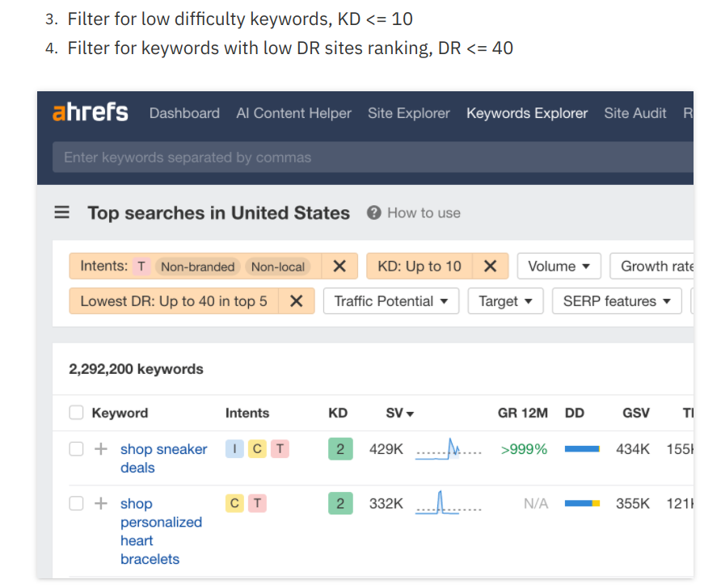Go to the Dashboard nav item
Image resolution: width=721 pixels, height=588 pixels.
(184, 113)
